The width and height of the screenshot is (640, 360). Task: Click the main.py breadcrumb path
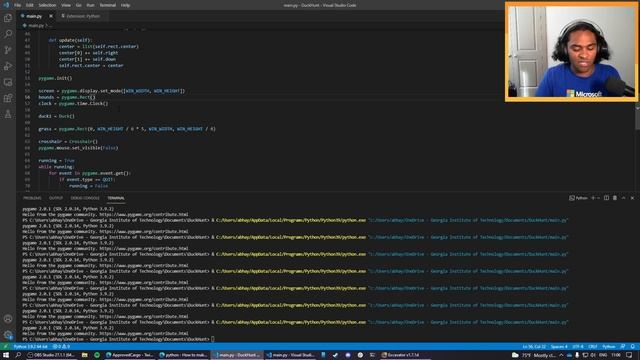pos(36,26)
